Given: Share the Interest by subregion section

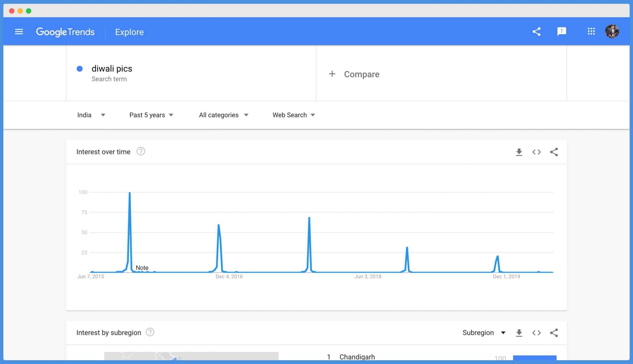Looking at the screenshot, I should [554, 333].
